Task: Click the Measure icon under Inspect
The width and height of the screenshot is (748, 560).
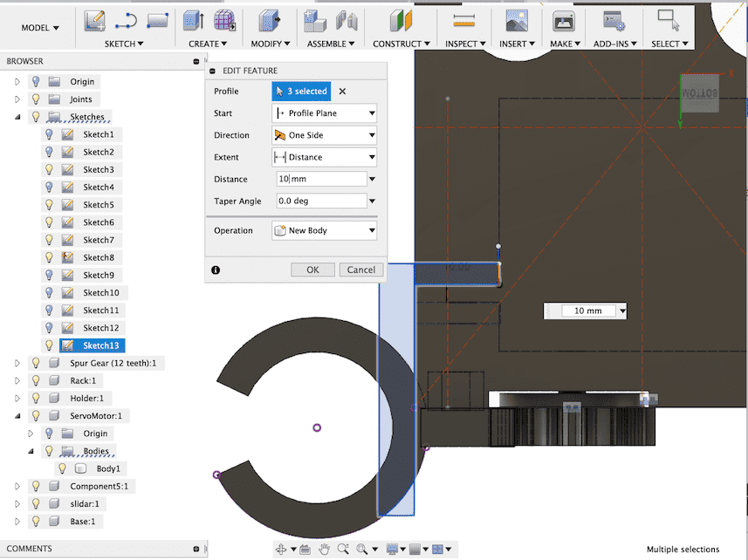Action: click(x=462, y=21)
